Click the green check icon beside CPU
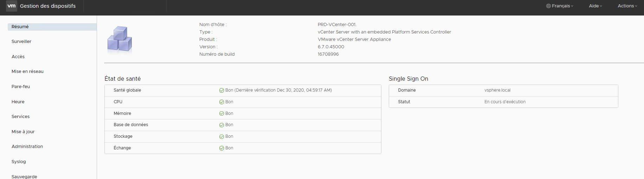 (x=221, y=102)
